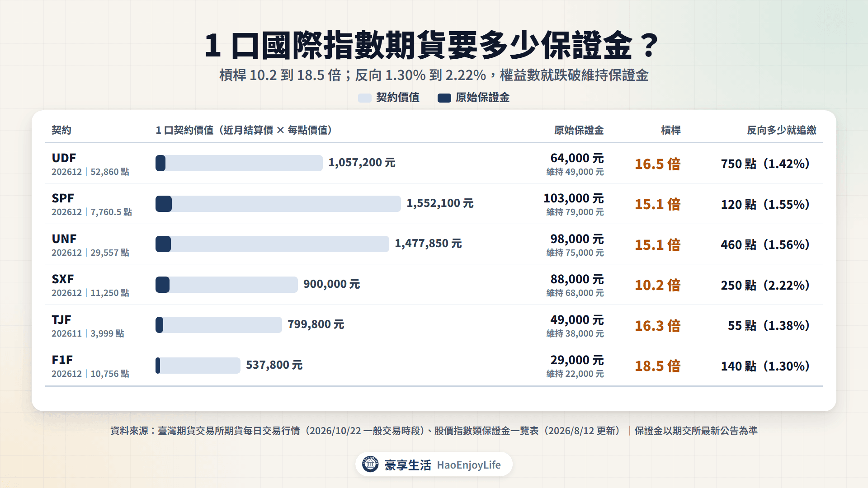Viewport: 868px width, 488px height.
Task: Click the 900,000 元 contract value
Action: tap(331, 284)
